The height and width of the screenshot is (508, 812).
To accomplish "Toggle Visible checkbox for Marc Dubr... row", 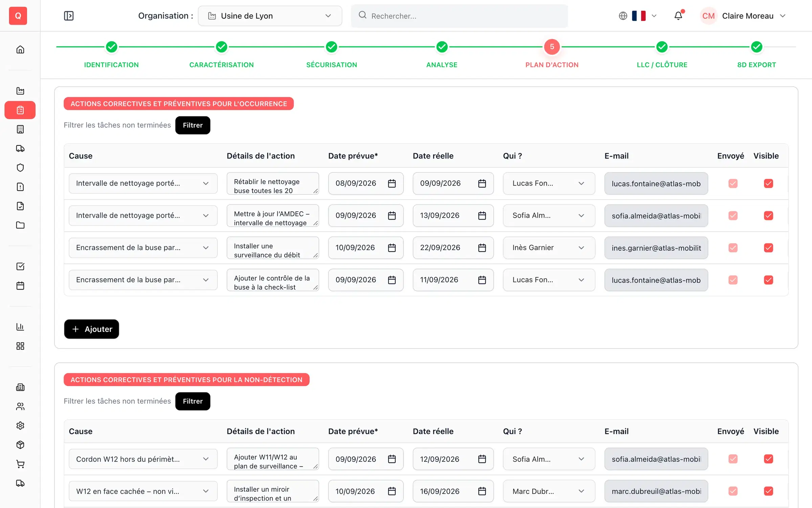I will (x=768, y=491).
